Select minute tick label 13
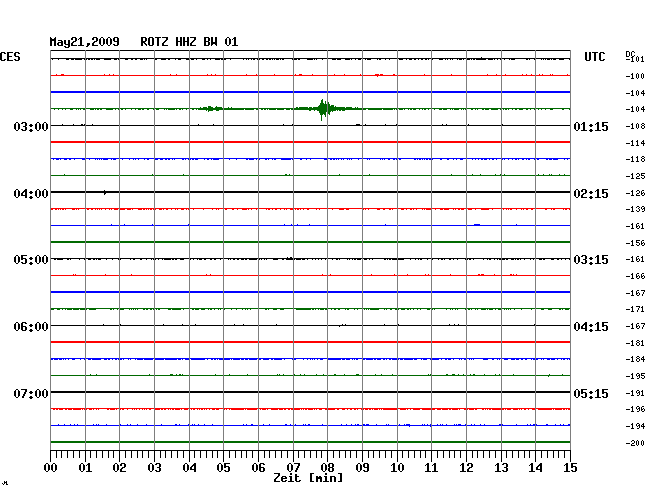 pos(501,467)
